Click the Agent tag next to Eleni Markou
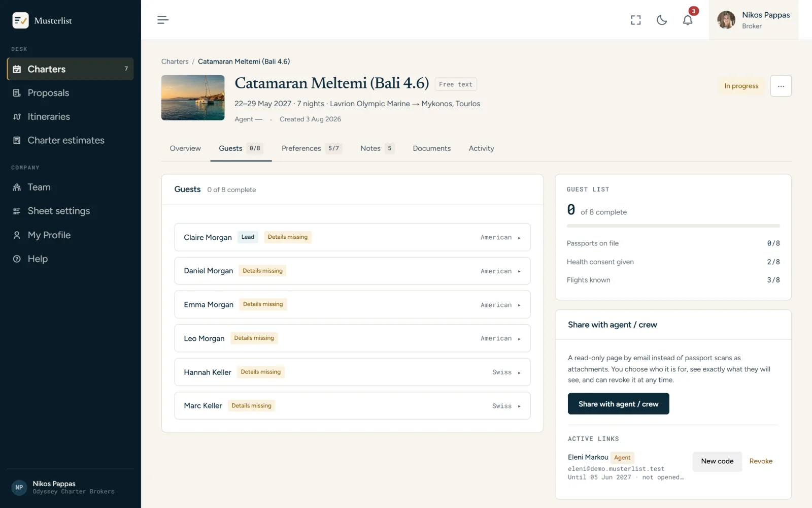Viewport: 812px width, 508px height. point(622,458)
